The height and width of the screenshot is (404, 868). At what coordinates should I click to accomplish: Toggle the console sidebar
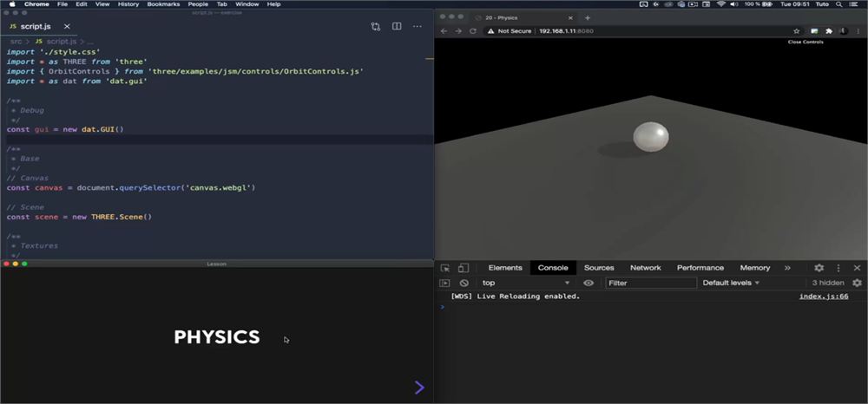[444, 283]
